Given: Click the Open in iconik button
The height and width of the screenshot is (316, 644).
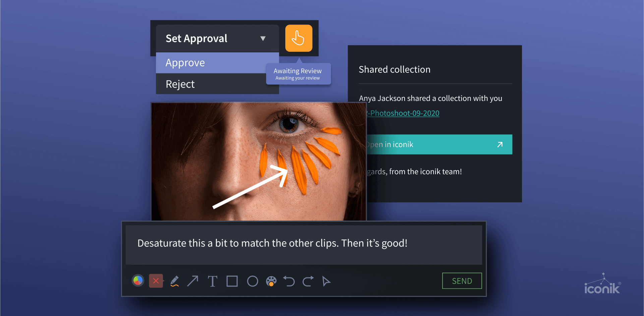Looking at the screenshot, I should coord(440,145).
